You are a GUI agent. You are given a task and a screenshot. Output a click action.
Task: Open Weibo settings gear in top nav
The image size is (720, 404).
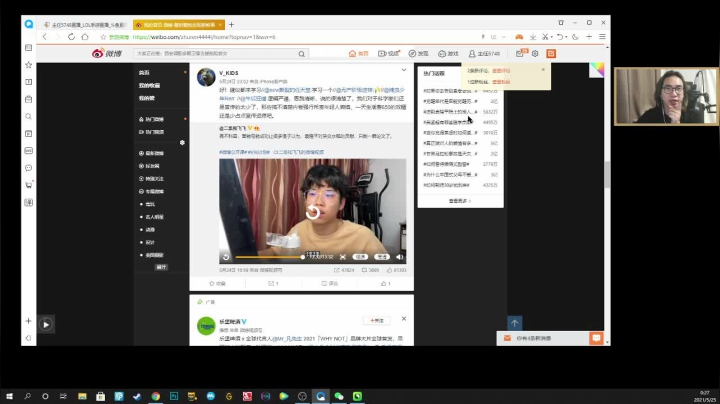pos(535,54)
